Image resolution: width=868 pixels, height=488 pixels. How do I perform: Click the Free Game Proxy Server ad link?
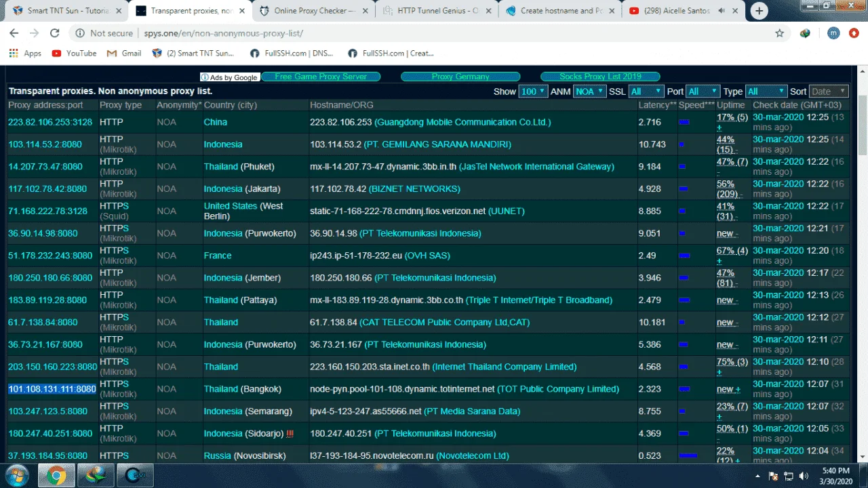point(321,77)
